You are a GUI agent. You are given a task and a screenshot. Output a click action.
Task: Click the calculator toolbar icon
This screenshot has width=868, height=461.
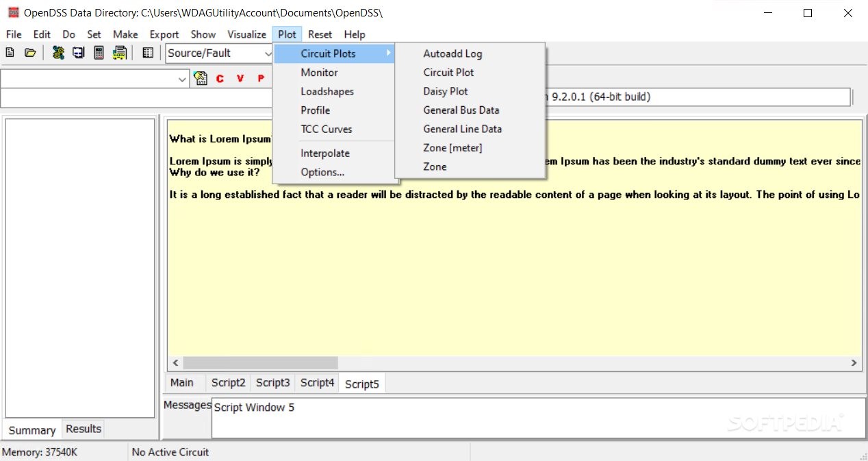coord(99,53)
